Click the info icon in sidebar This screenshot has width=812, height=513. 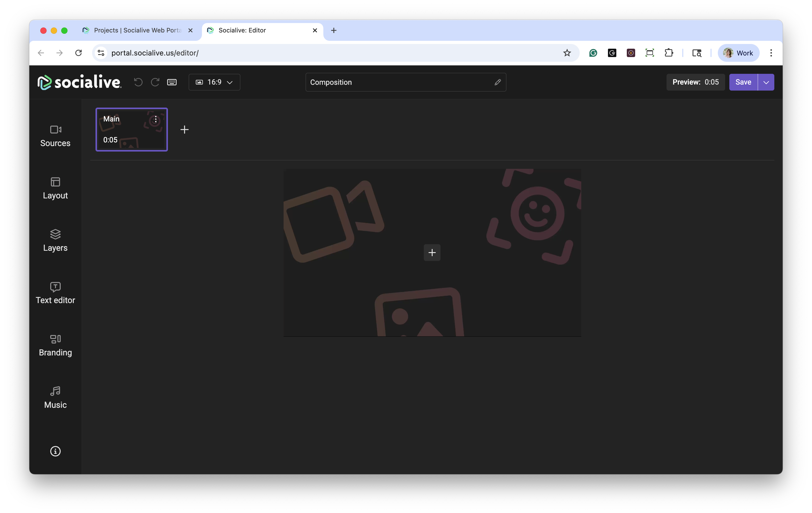[55, 451]
